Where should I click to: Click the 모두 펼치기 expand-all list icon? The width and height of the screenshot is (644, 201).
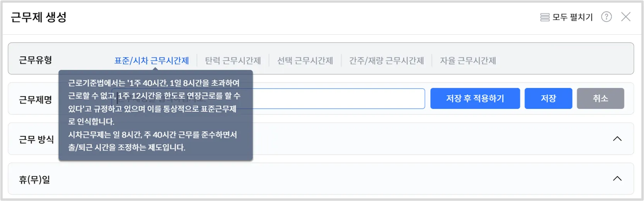544,17
